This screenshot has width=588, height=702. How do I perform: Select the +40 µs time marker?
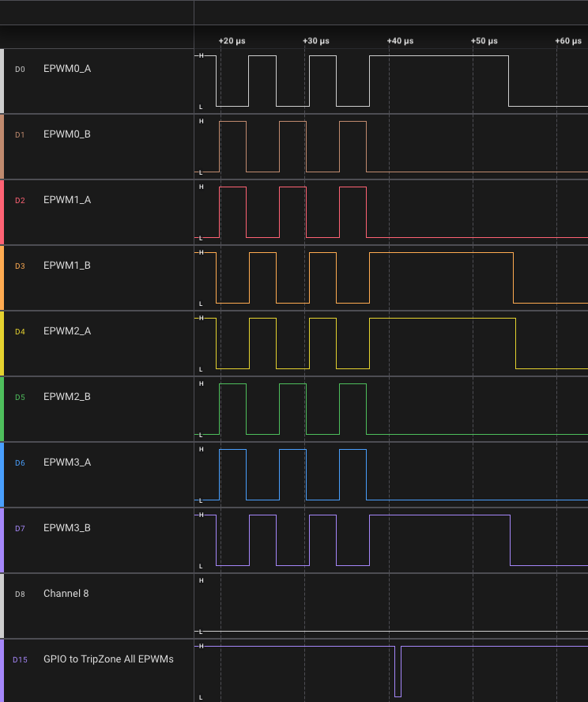400,40
